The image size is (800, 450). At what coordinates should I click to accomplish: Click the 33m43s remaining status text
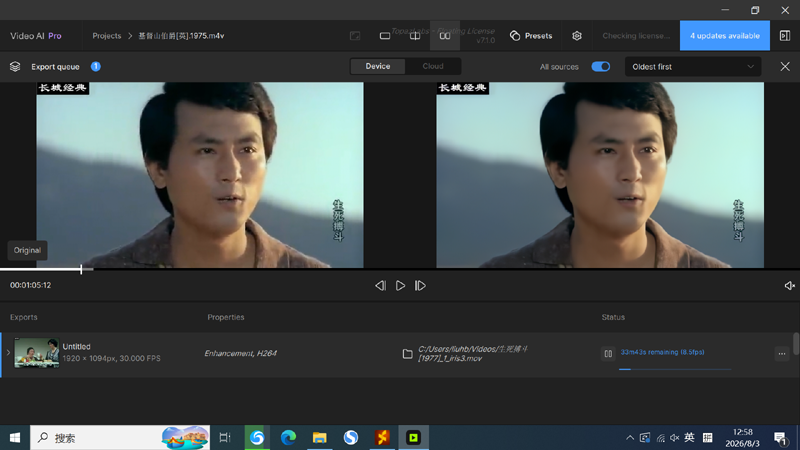click(662, 352)
